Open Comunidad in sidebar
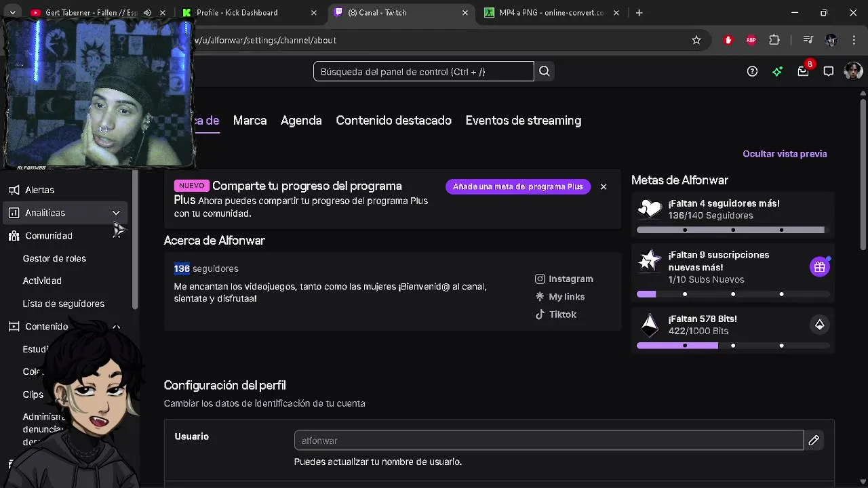This screenshot has width=868, height=488. [49, 236]
